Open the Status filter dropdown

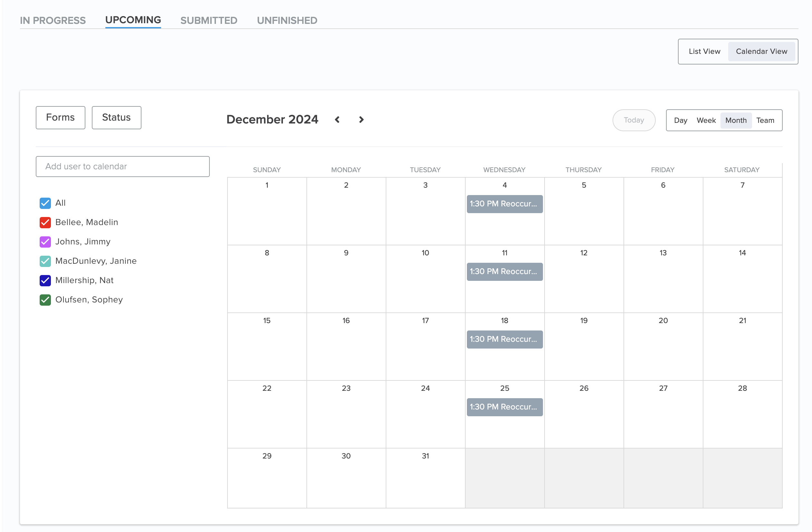click(116, 117)
